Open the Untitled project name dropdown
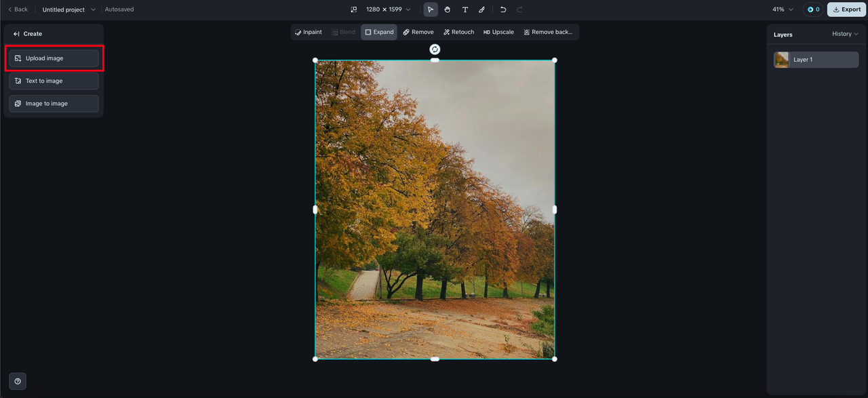This screenshot has width=868, height=398. point(68,9)
